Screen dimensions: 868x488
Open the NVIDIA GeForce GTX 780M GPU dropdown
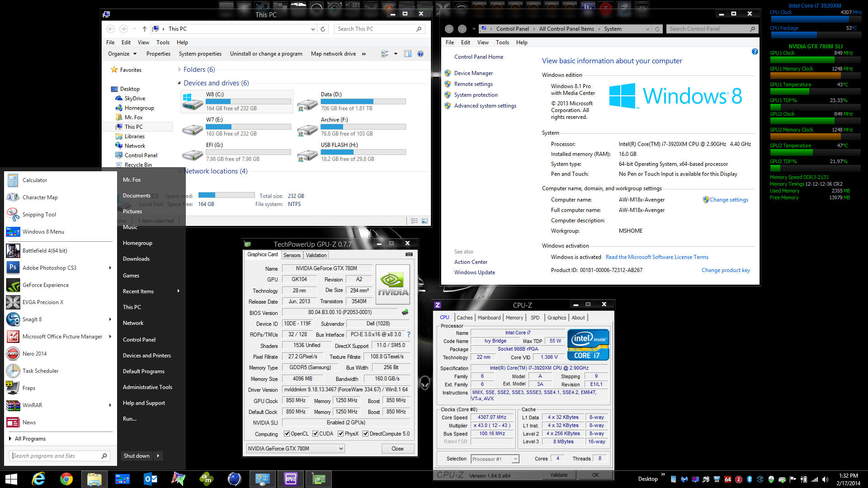(x=295, y=449)
